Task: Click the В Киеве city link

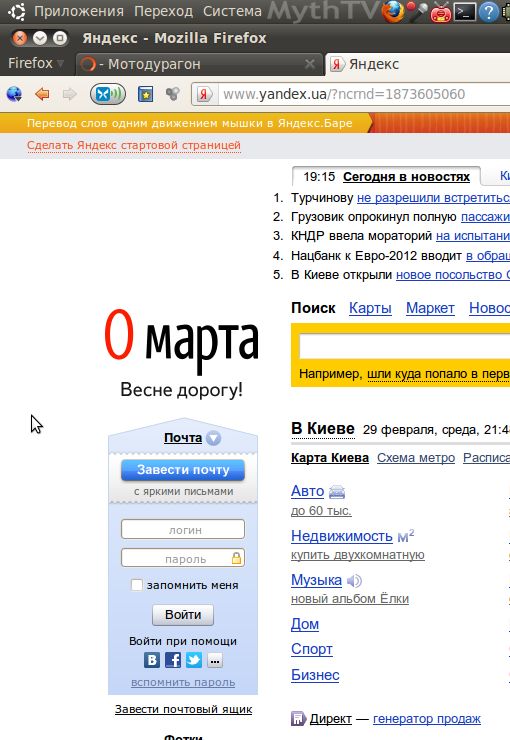Action: click(x=323, y=429)
